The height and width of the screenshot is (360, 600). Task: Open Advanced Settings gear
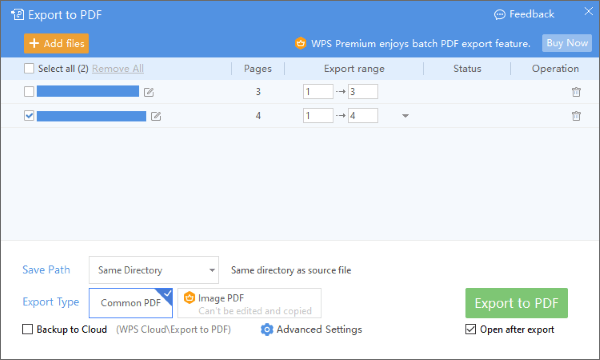[267, 329]
